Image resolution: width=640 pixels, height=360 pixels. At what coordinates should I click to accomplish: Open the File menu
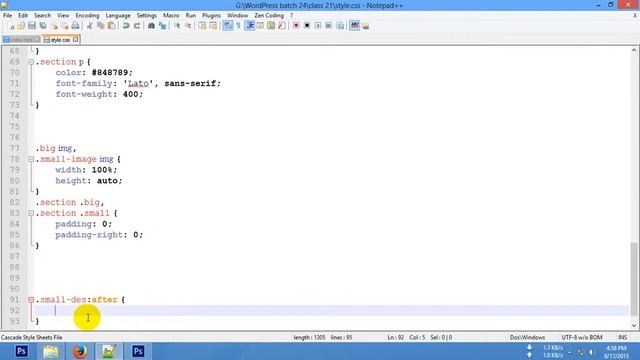(7, 16)
